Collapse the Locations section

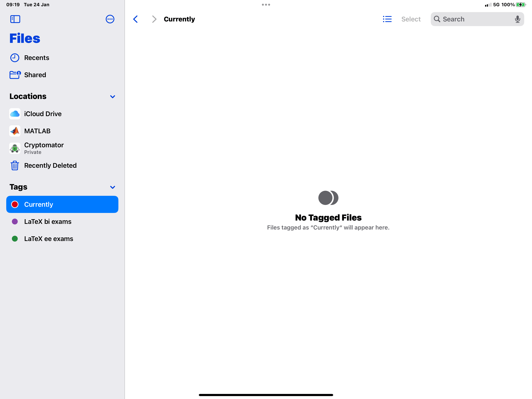[x=112, y=96]
